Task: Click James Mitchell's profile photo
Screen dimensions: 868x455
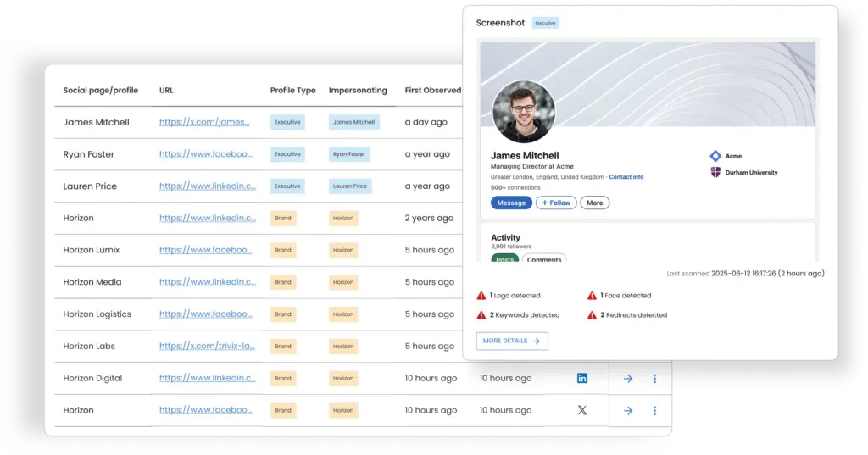Action: pyautogui.click(x=524, y=112)
